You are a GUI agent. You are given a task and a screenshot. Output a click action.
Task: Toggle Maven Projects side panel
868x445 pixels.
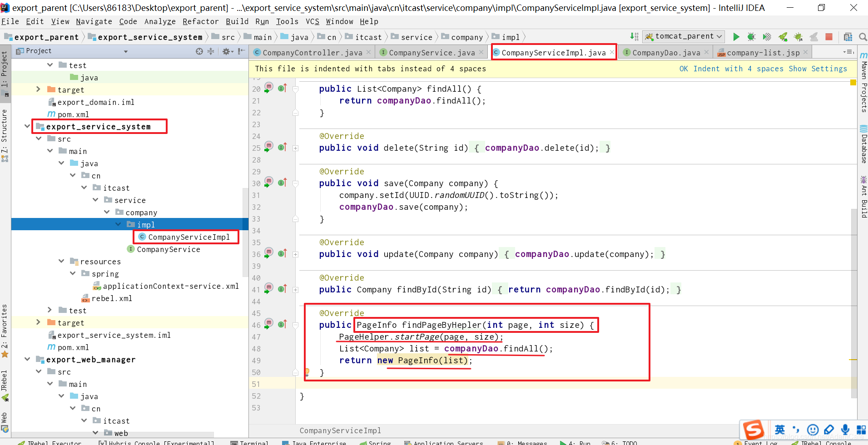[863, 82]
